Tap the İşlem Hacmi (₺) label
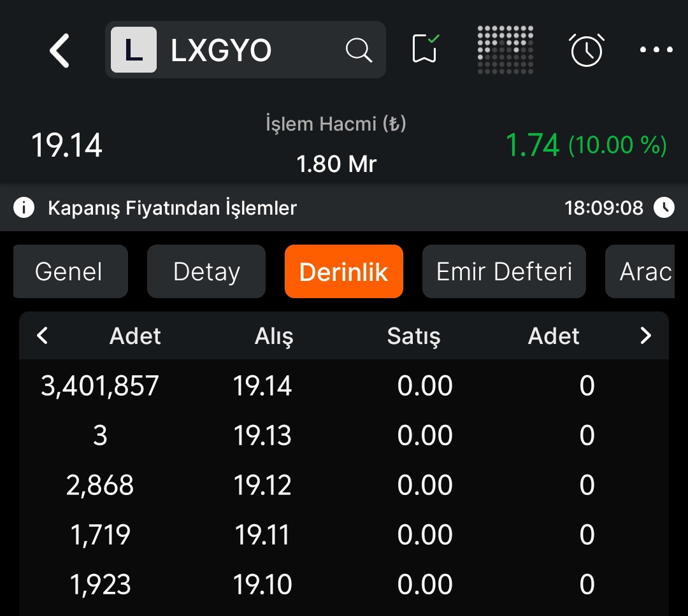Viewport: 688px width, 616px height. click(336, 124)
